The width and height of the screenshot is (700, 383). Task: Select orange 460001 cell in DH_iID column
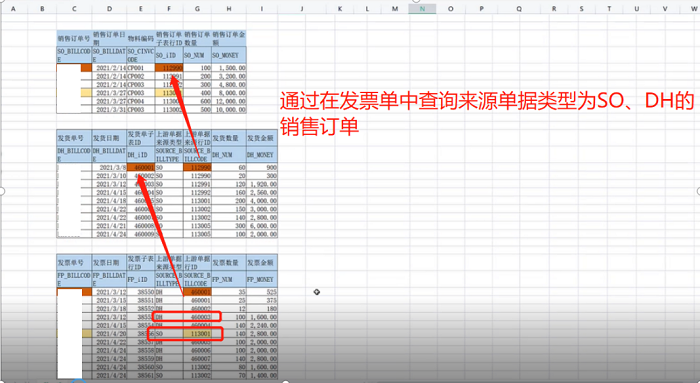(141, 167)
